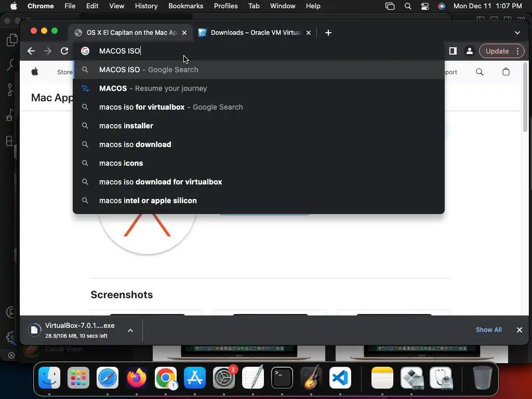Image resolution: width=532 pixels, height=399 pixels.
Task: Click the Update button in Chrome
Action: (x=497, y=51)
